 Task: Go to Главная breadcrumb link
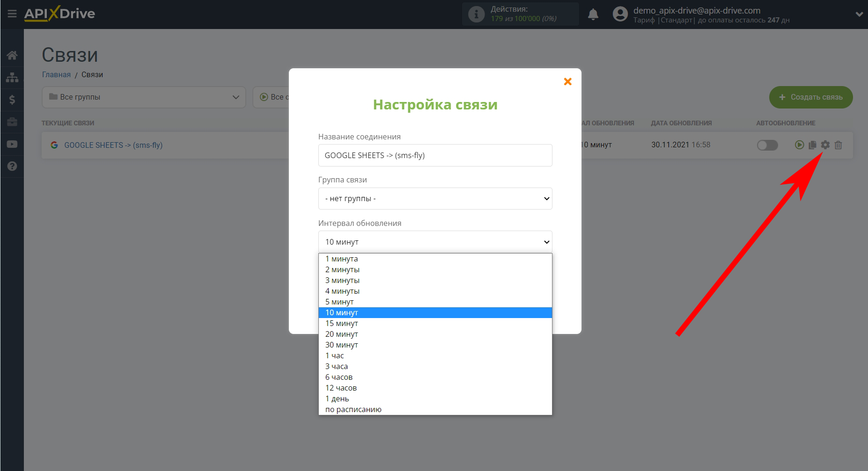[x=56, y=74]
